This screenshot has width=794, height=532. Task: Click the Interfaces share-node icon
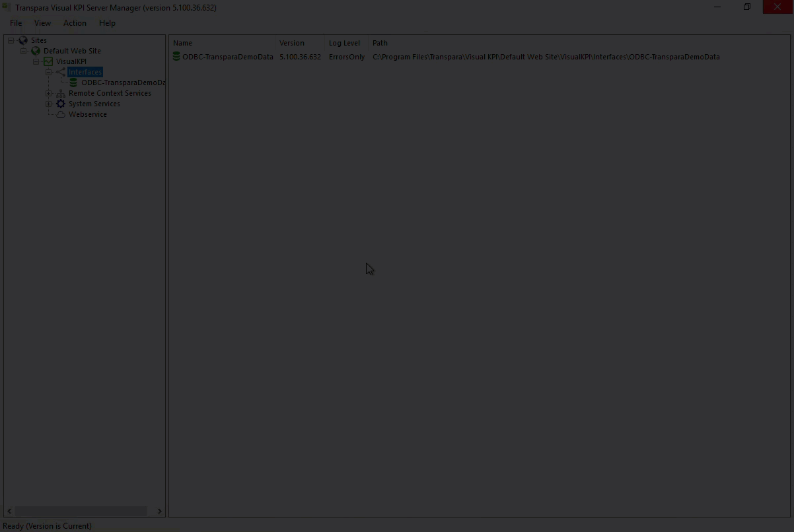click(x=61, y=72)
